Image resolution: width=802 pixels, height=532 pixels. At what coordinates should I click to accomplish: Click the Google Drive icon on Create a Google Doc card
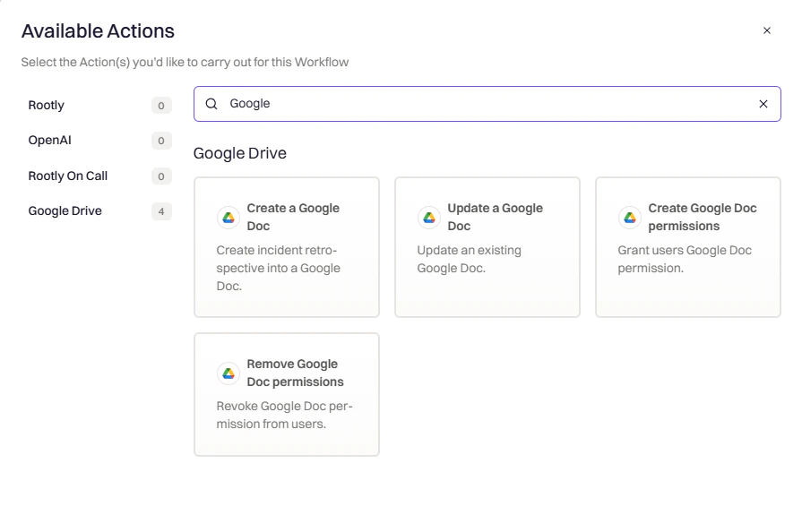tap(229, 217)
